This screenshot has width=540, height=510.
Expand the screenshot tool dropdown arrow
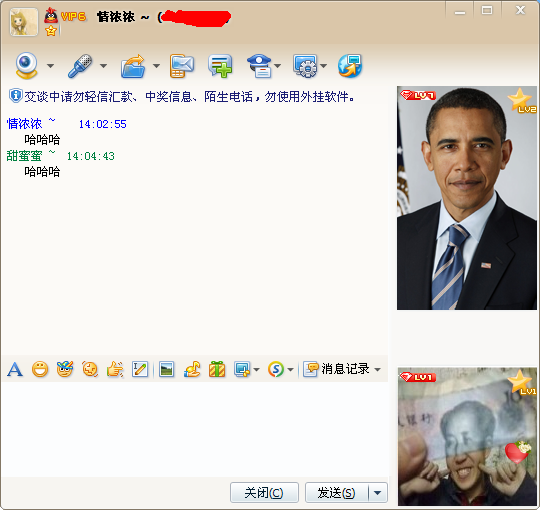[256, 370]
